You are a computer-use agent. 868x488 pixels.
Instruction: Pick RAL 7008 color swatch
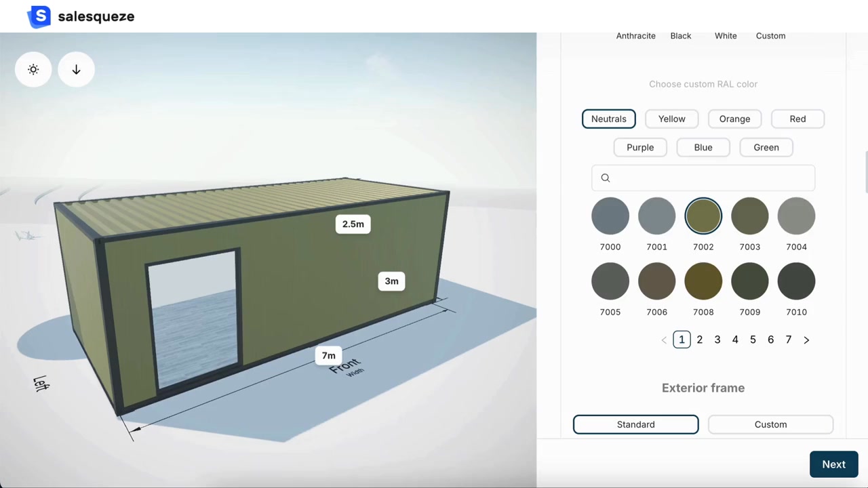coord(703,281)
